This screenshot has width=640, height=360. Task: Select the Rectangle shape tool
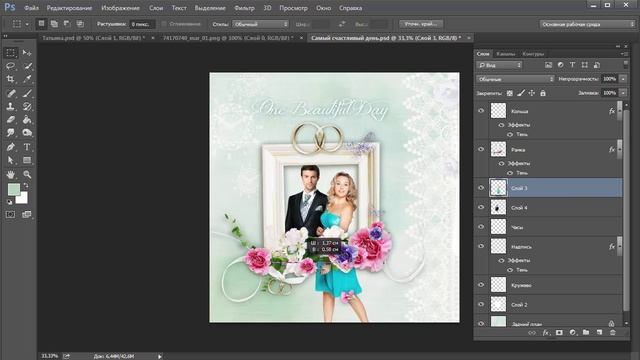[x=27, y=160]
